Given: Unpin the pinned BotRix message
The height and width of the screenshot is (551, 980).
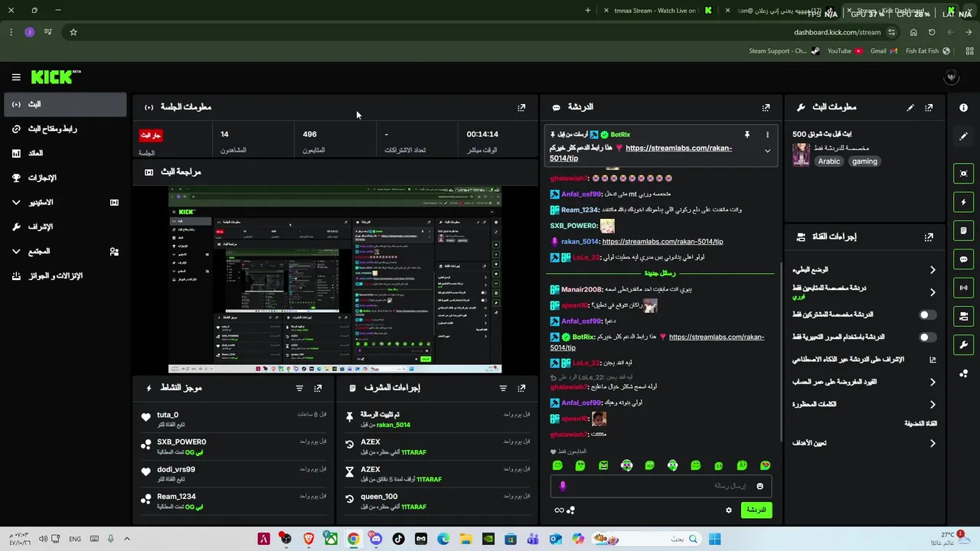Looking at the screenshot, I should 747,135.
